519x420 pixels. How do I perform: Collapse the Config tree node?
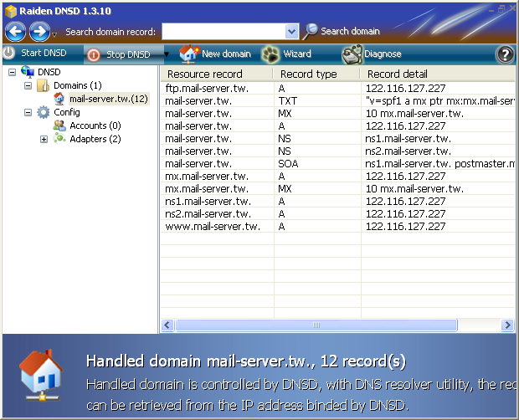[28, 113]
